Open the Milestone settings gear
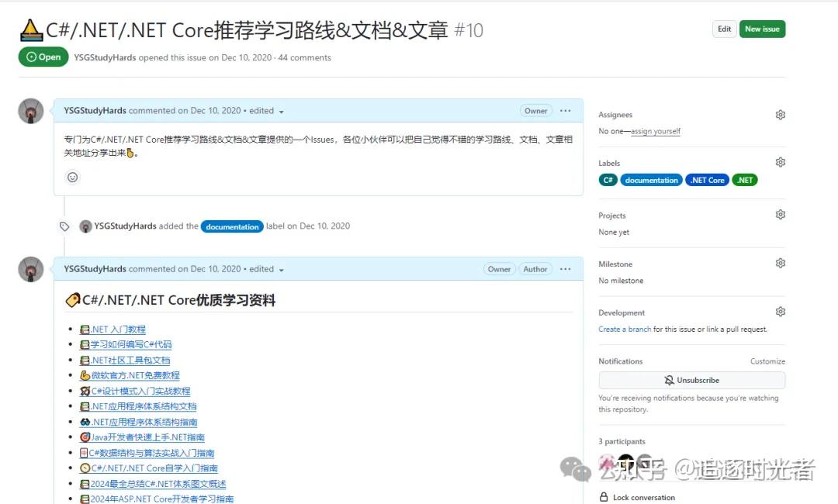 pos(780,263)
